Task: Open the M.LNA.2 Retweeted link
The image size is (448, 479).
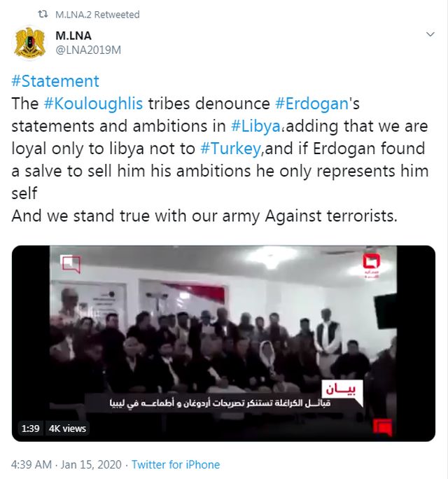Action: pos(97,15)
